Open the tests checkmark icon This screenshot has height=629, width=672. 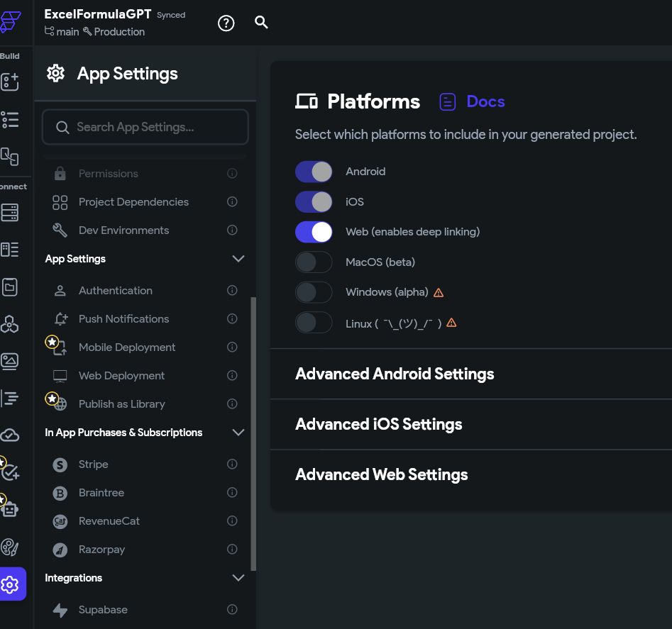10,472
